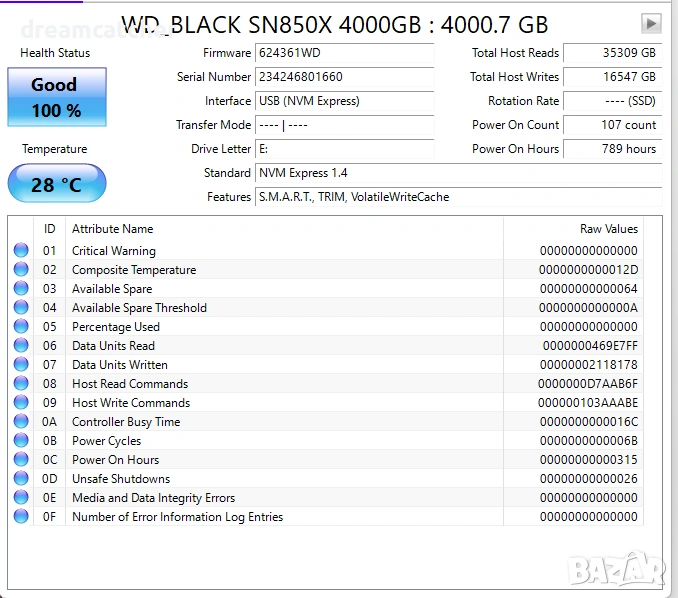
Task: Click the status icon beside Available Spare Threshold
Action: (21, 308)
